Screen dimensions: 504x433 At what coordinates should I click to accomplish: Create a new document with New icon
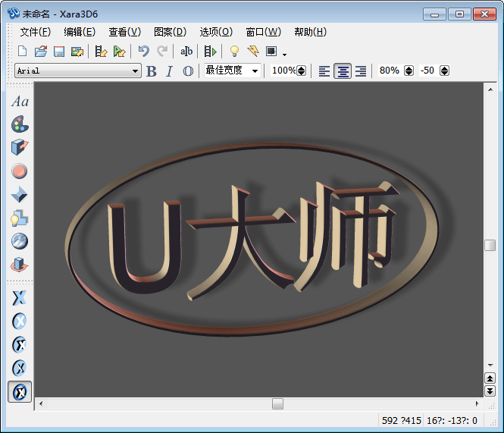coord(23,51)
